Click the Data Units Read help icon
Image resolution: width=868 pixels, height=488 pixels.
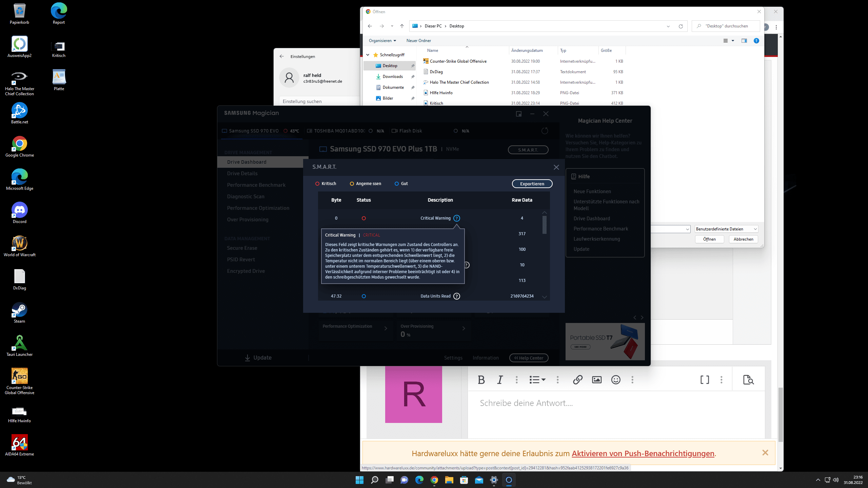457,296
